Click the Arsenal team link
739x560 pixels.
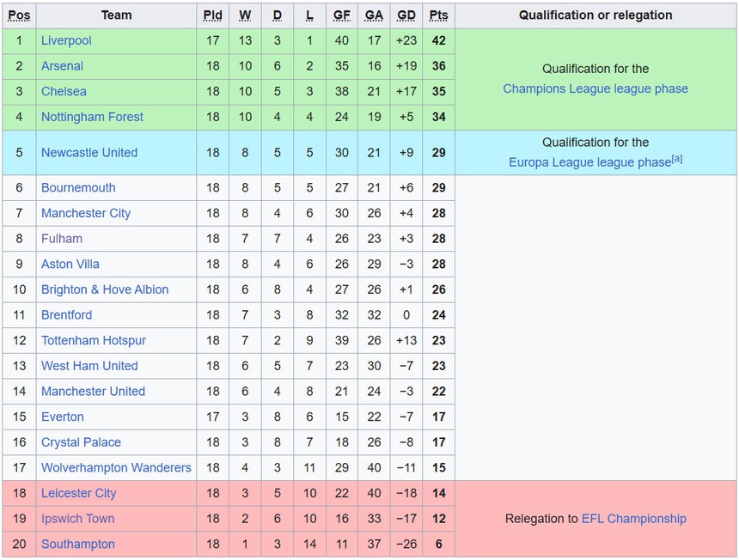(62, 66)
